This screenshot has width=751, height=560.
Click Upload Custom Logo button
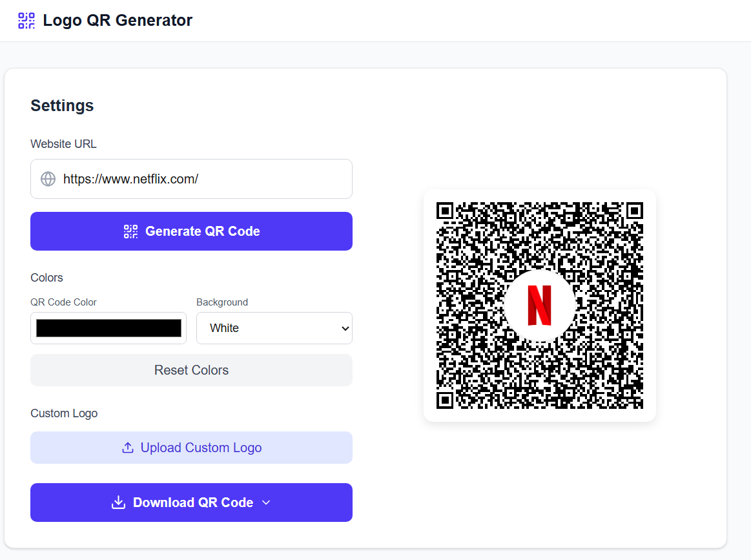point(191,448)
